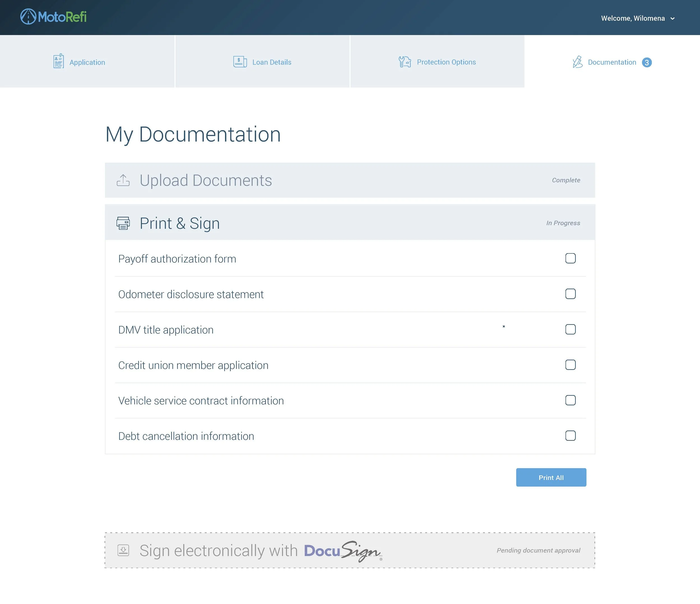Click the Print & Sign printer icon

[x=123, y=223]
